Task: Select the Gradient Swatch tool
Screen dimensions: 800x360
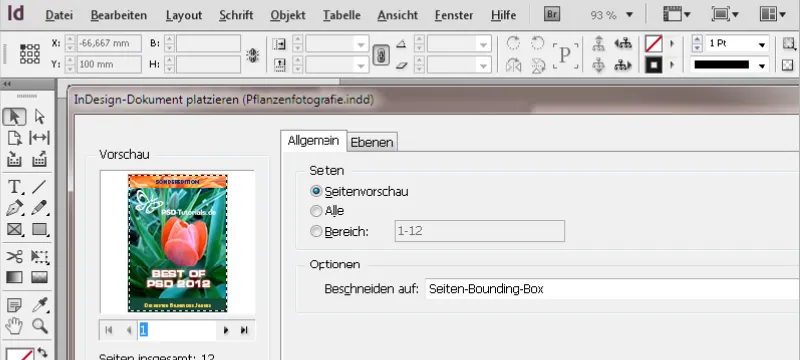Action: point(14,277)
